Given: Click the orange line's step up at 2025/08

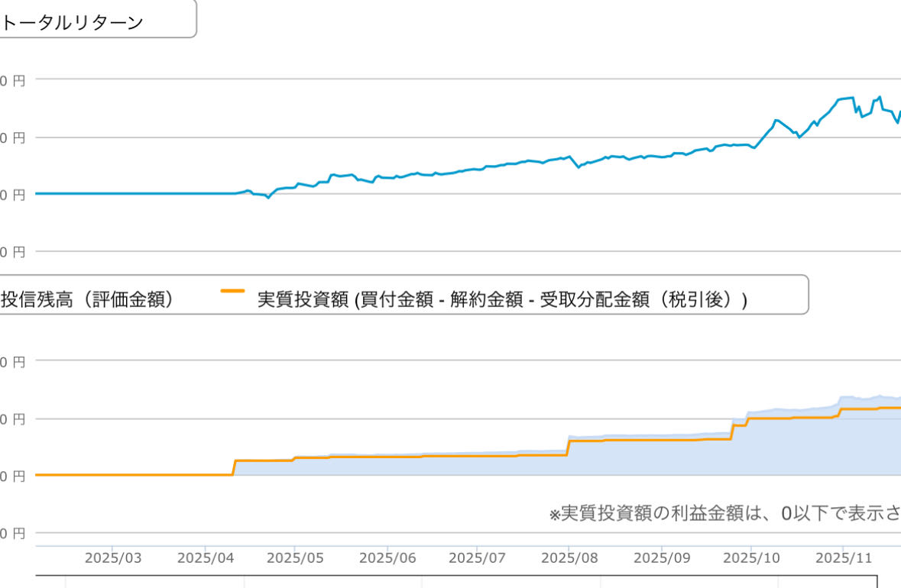Looking at the screenshot, I should tap(568, 447).
